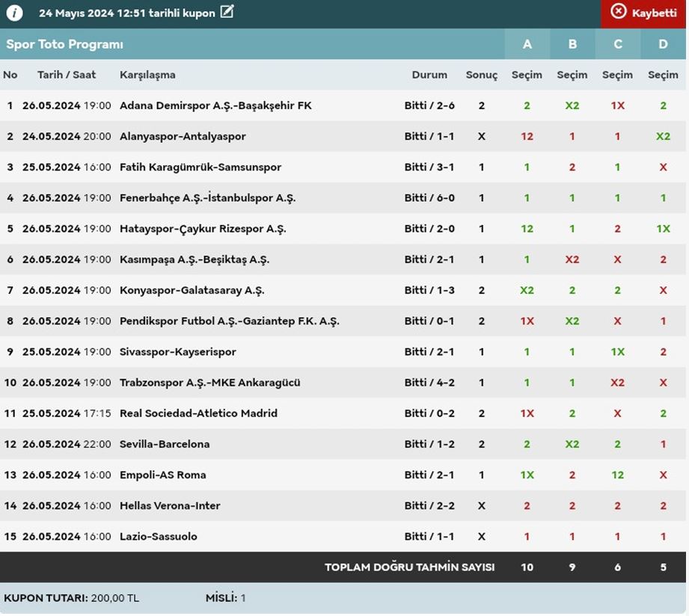Click the Toplam Doğru Tahmin Sayısı label
This screenshot has width=689, height=616.
pos(409,567)
